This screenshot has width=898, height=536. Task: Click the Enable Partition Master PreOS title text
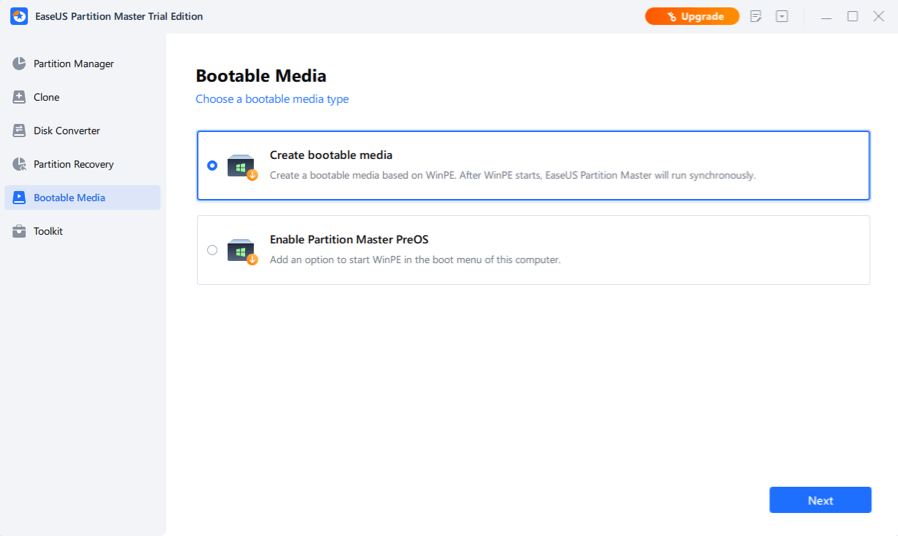click(349, 240)
